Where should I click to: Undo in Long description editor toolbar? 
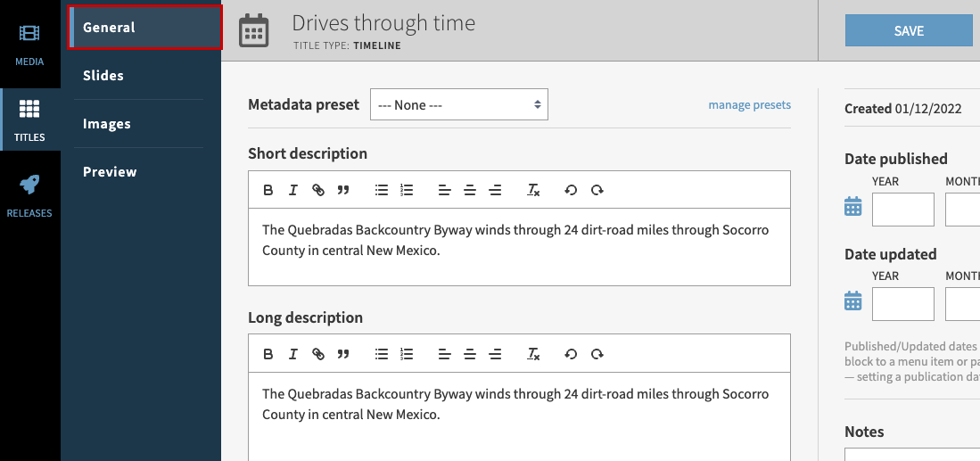tap(571, 354)
